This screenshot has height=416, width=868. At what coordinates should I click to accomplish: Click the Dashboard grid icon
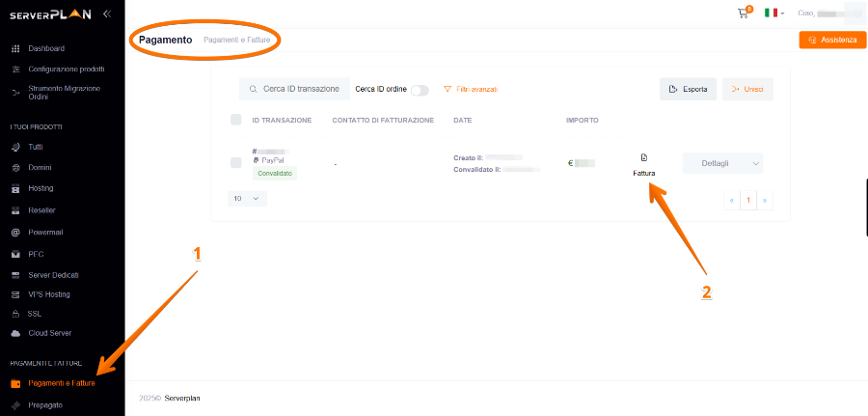(x=15, y=48)
